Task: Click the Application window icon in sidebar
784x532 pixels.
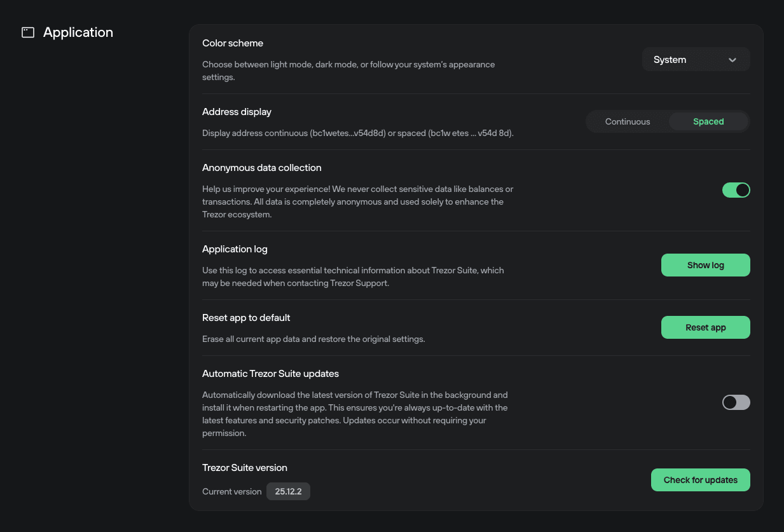Action: 27,32
